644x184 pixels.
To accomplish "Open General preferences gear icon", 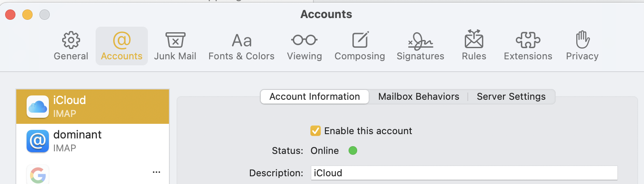I will (71, 40).
